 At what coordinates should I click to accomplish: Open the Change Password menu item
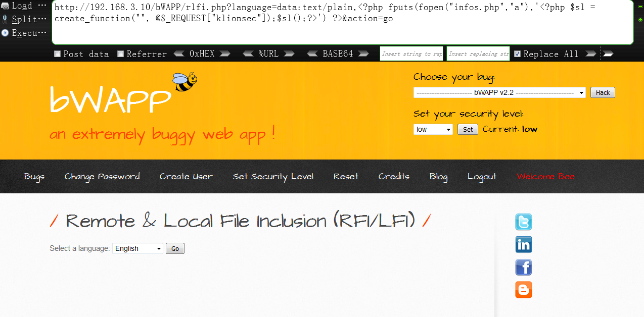102,176
